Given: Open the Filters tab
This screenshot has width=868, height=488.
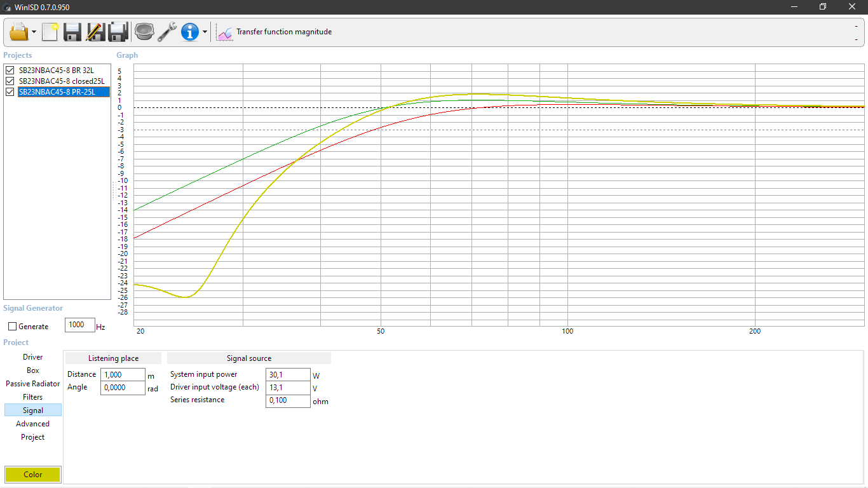Looking at the screenshot, I should tap(33, 397).
